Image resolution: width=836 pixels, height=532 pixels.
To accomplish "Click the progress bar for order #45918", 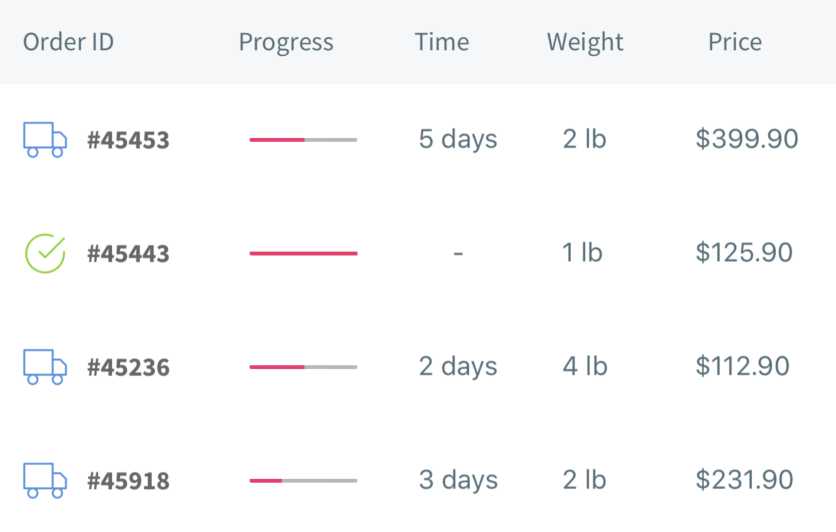I will click(x=303, y=480).
